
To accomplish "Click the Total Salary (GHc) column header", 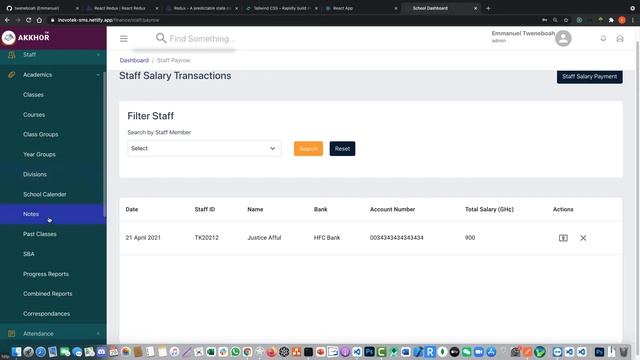I will 489,209.
